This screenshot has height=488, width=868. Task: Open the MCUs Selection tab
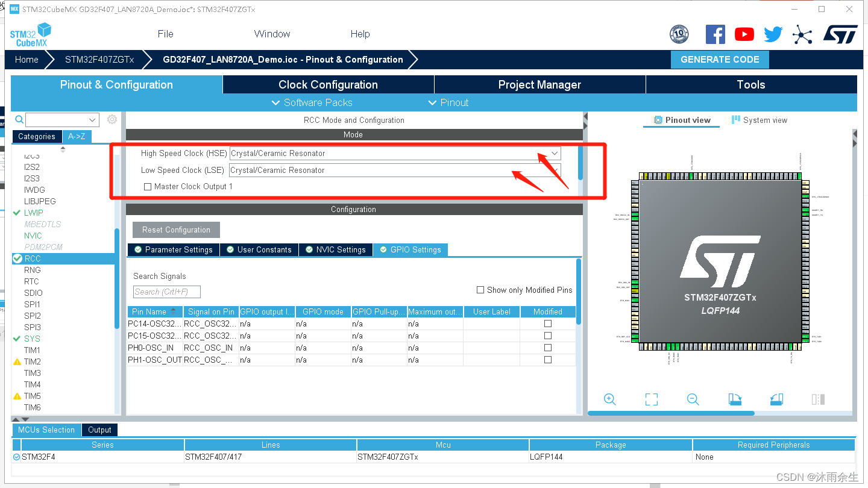[x=46, y=430]
